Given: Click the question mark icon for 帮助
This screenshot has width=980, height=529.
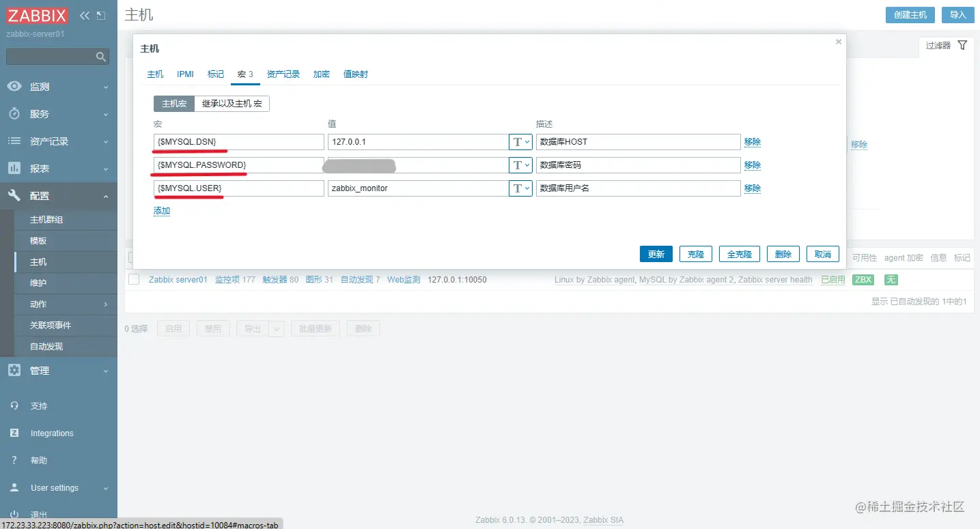Looking at the screenshot, I should [x=14, y=461].
